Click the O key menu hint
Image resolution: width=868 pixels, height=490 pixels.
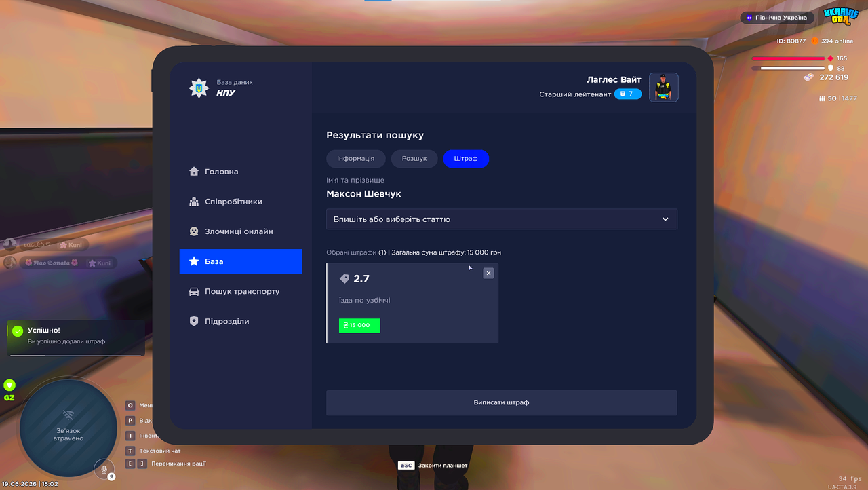(x=130, y=405)
